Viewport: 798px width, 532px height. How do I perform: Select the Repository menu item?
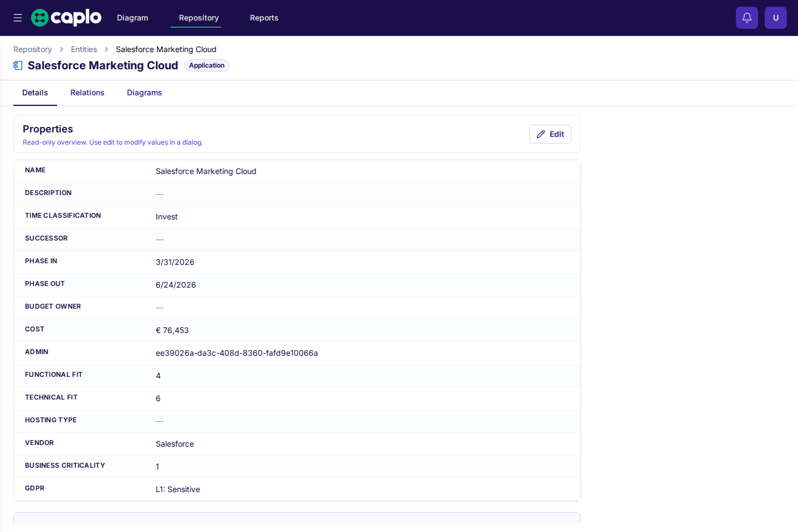tap(199, 18)
